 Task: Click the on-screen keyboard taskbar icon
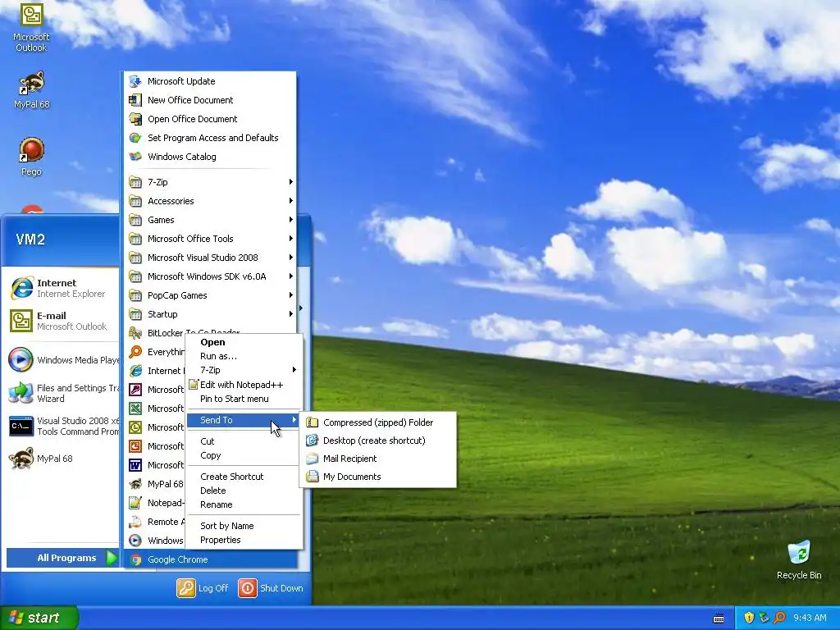[719, 619]
